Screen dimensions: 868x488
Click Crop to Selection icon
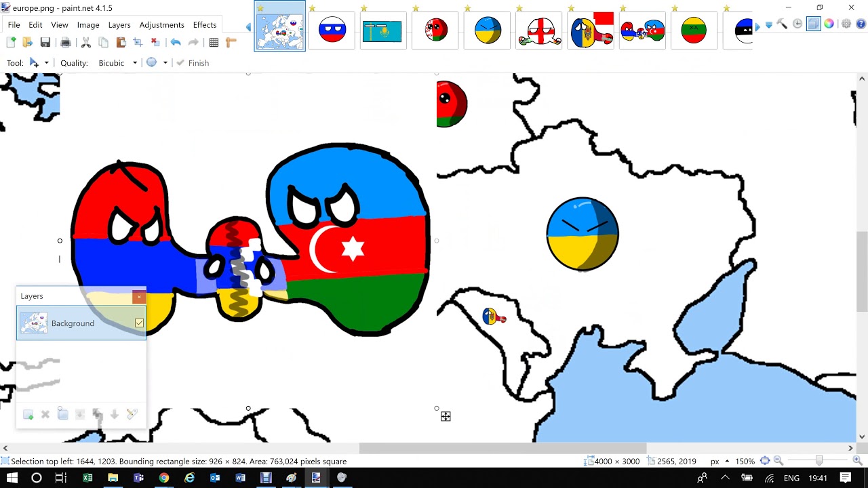point(138,42)
